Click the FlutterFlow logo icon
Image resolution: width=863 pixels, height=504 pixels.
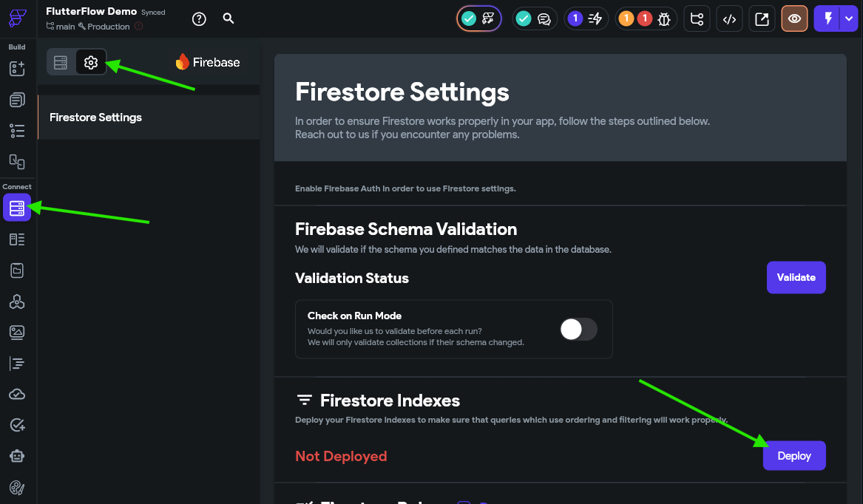coord(17,18)
